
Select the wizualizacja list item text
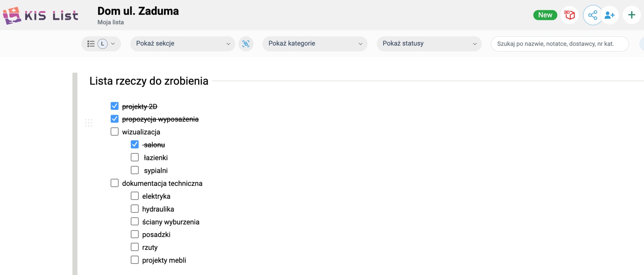pyautogui.click(x=141, y=132)
